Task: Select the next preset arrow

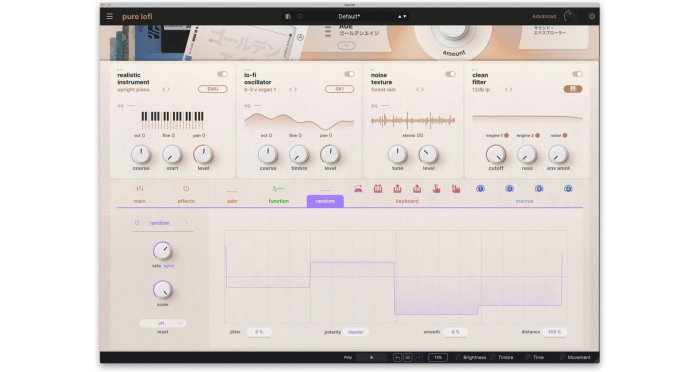Action: point(404,17)
